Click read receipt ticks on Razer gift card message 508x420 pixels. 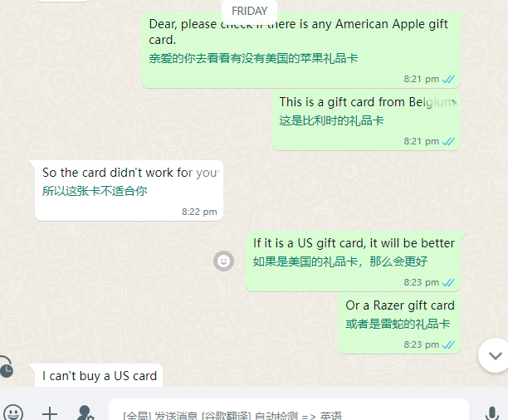coord(448,344)
